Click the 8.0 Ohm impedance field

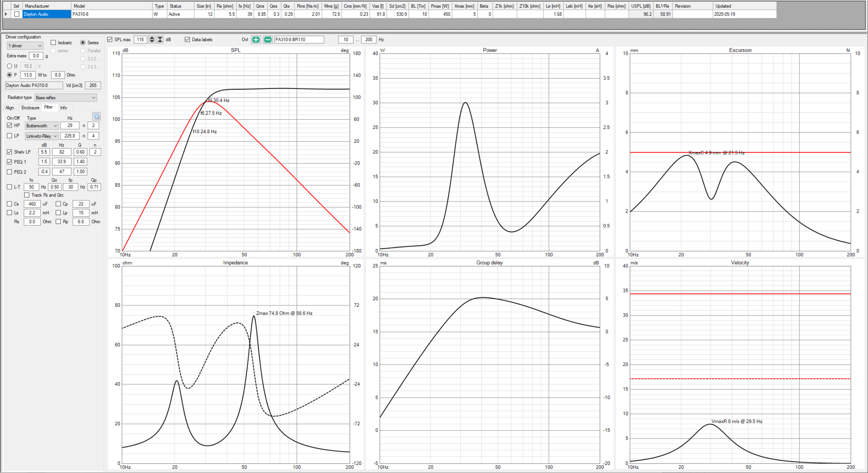pyautogui.click(x=58, y=75)
